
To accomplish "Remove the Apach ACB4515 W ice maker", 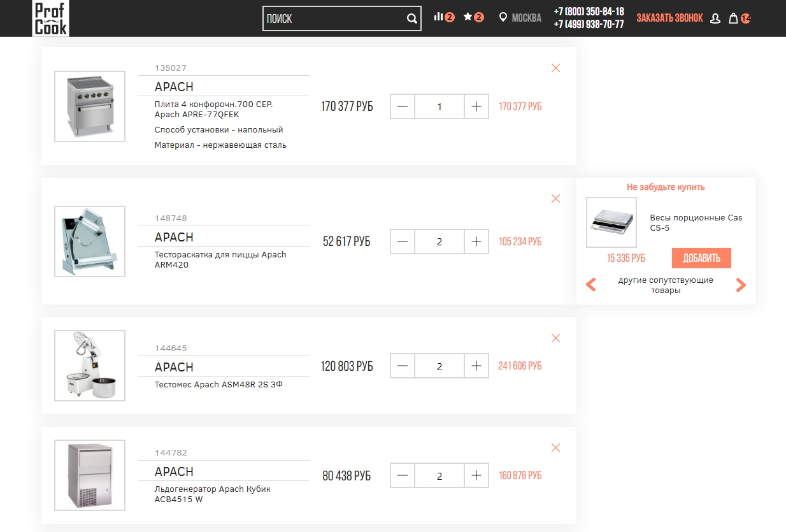I will (x=555, y=447).
